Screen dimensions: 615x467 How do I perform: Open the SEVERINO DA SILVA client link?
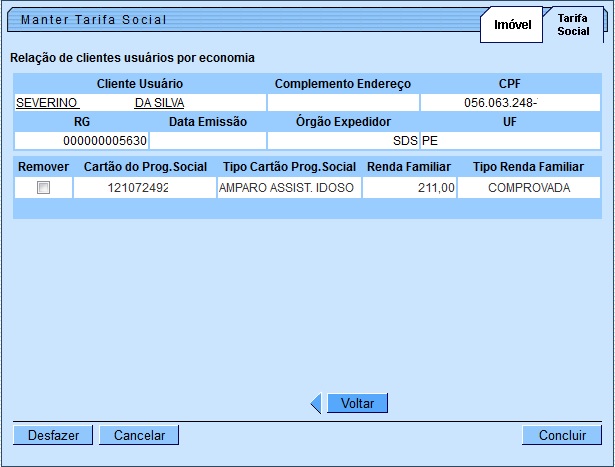tap(100, 102)
